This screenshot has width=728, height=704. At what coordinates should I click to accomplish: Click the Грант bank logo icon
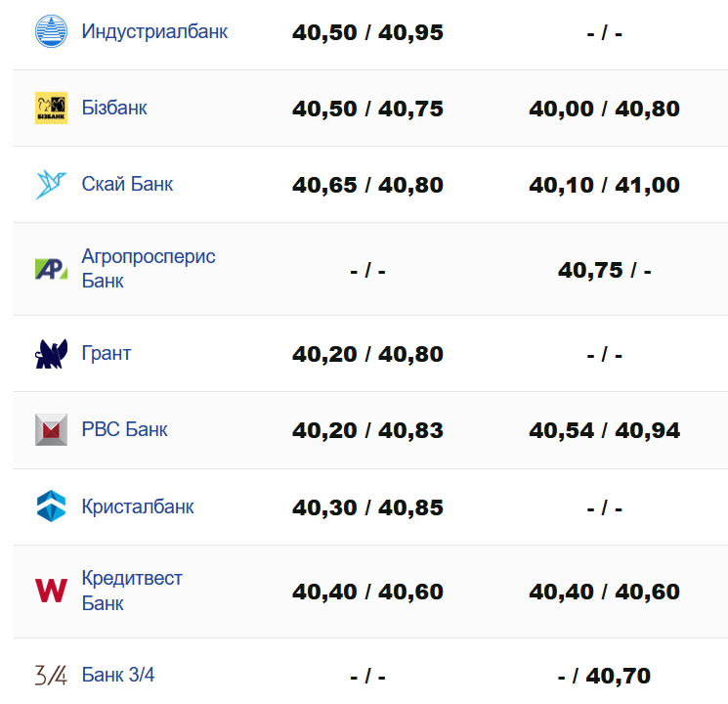[51, 354]
